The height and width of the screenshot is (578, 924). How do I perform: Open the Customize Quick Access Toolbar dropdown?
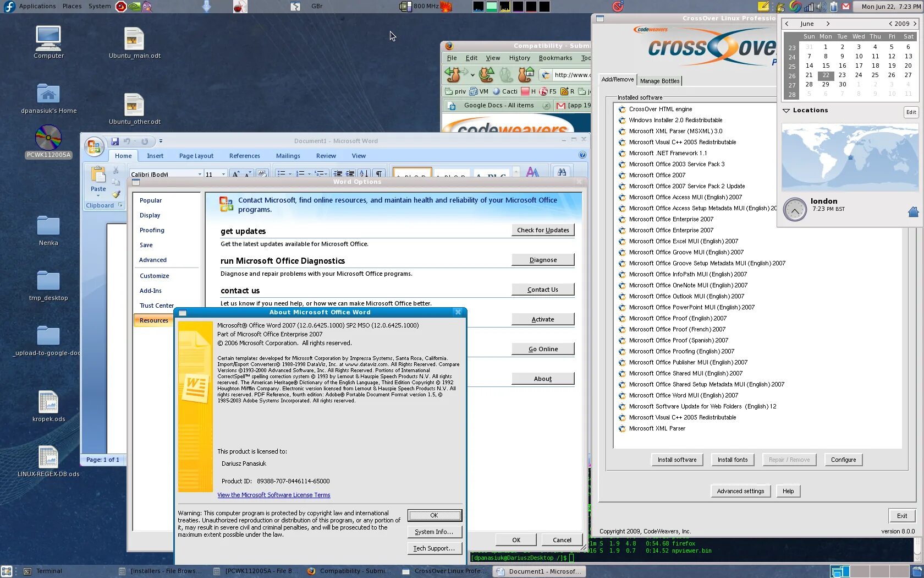click(x=161, y=141)
